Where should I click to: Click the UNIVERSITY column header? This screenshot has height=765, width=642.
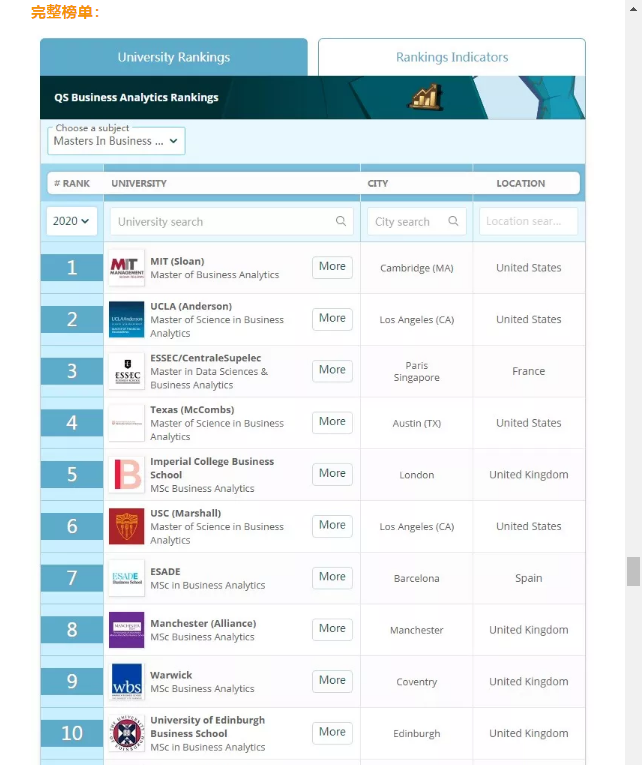[x=139, y=183]
